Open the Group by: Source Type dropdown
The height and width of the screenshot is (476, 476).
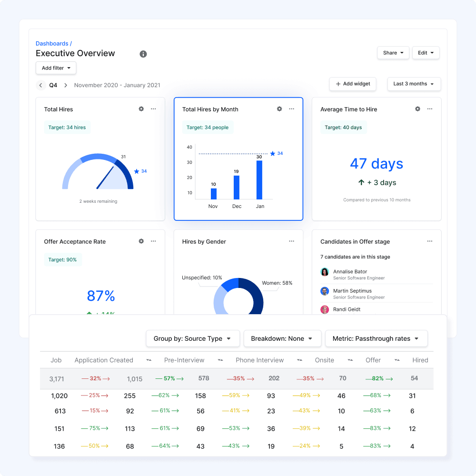pyautogui.click(x=193, y=338)
